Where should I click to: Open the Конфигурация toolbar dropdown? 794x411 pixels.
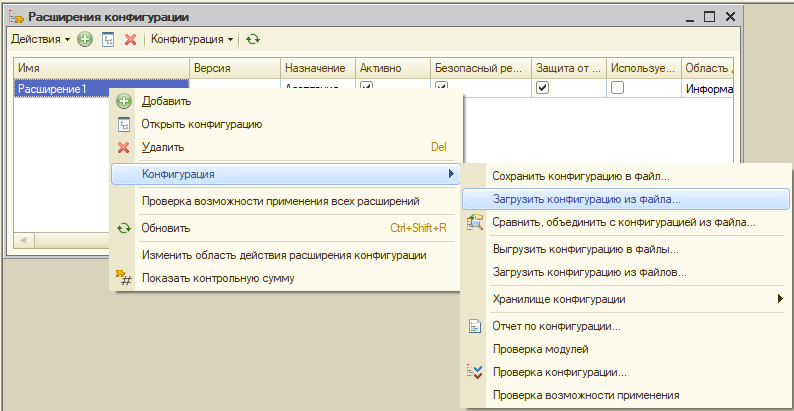(x=192, y=39)
